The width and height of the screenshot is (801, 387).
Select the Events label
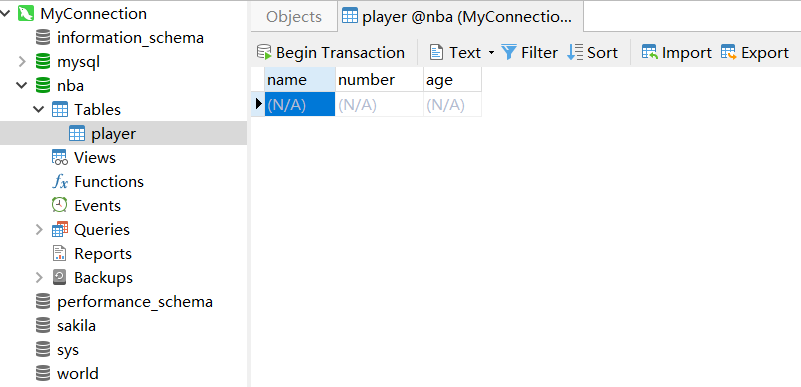coord(97,206)
